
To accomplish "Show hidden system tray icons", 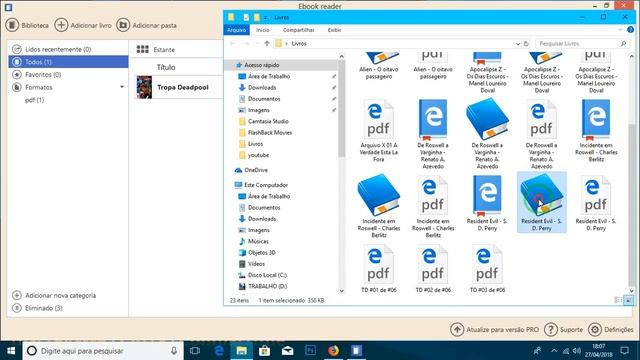I will (x=554, y=351).
